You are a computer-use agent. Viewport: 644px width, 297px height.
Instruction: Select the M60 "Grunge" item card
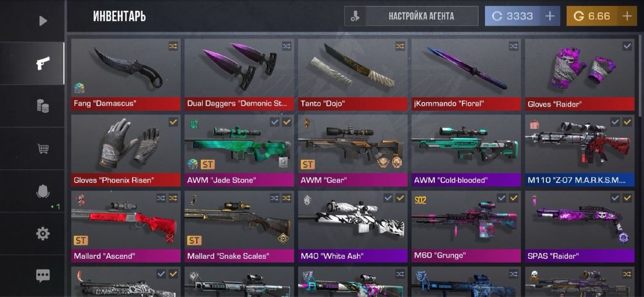pos(466,227)
